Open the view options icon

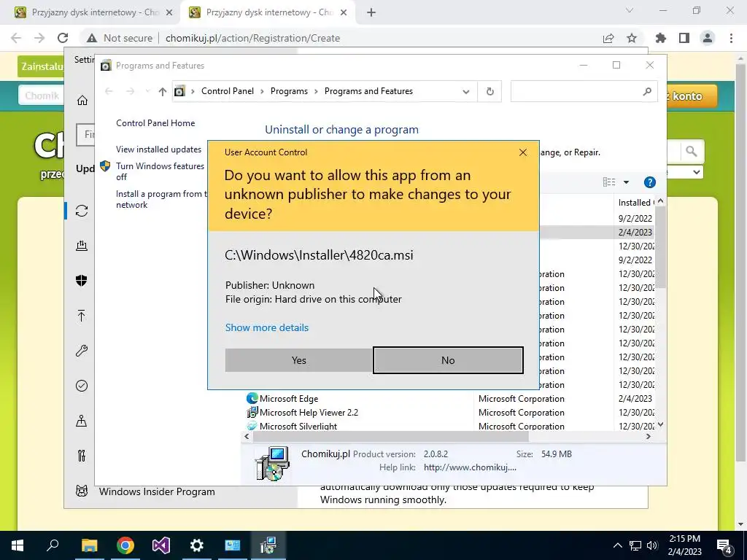[x=609, y=182]
